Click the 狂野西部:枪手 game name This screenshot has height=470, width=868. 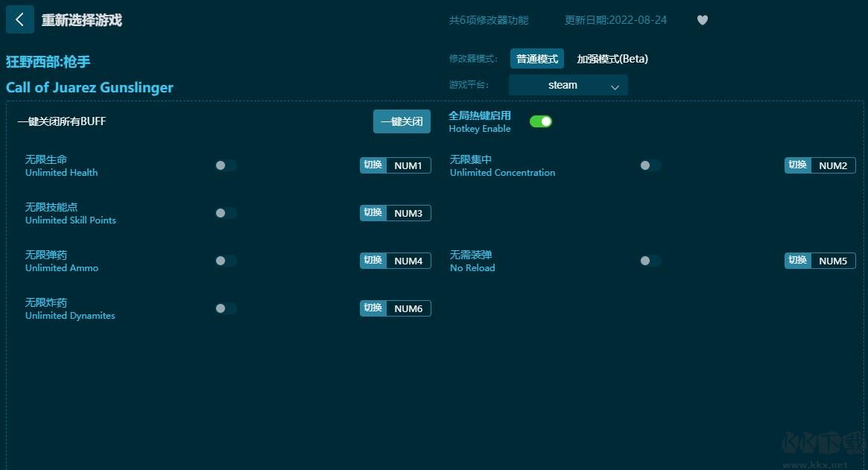[48, 61]
